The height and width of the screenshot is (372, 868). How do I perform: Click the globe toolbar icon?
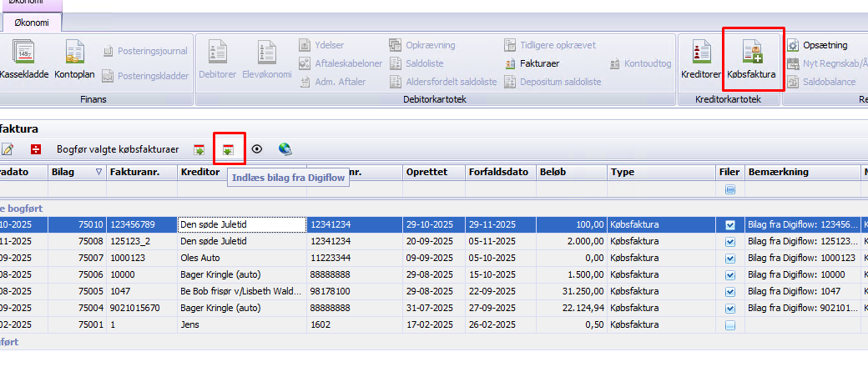point(285,149)
